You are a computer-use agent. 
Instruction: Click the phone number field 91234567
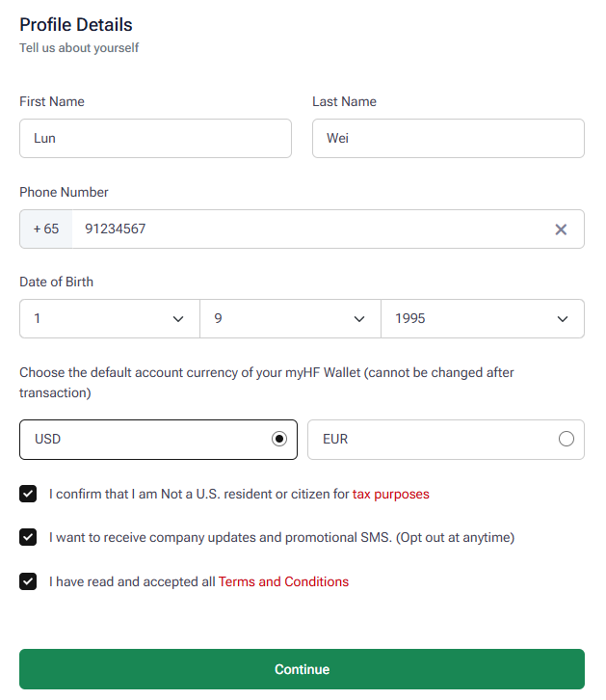[x=312, y=229]
